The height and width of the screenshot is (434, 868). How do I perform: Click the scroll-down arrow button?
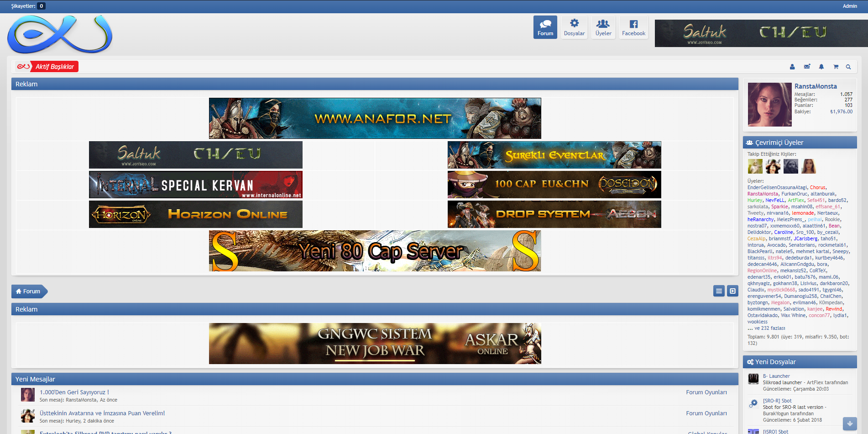click(x=850, y=423)
